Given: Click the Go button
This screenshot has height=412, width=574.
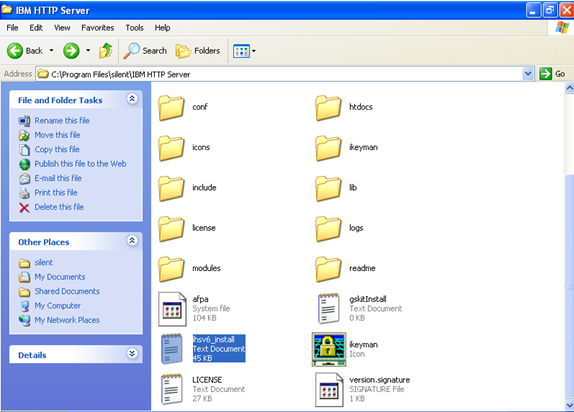Looking at the screenshot, I should [552, 74].
